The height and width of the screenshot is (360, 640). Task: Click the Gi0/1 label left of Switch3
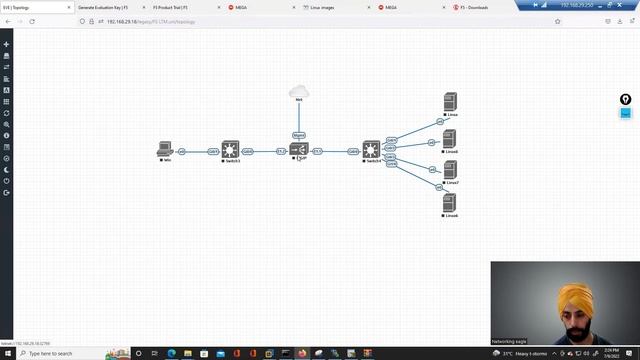213,151
